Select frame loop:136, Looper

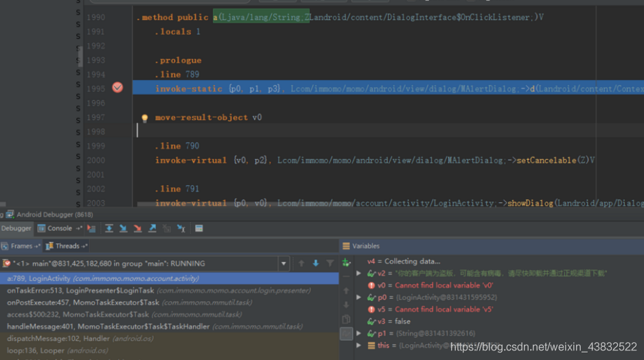[169, 350]
